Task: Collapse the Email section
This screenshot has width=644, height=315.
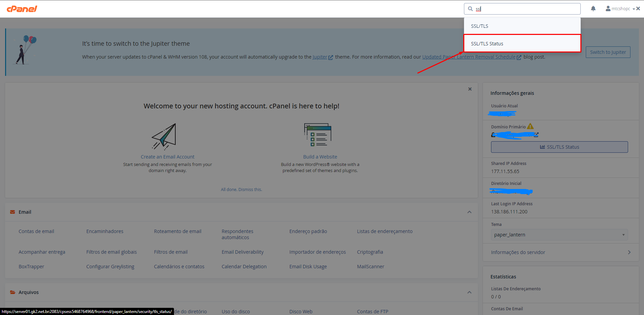Action: click(x=469, y=212)
